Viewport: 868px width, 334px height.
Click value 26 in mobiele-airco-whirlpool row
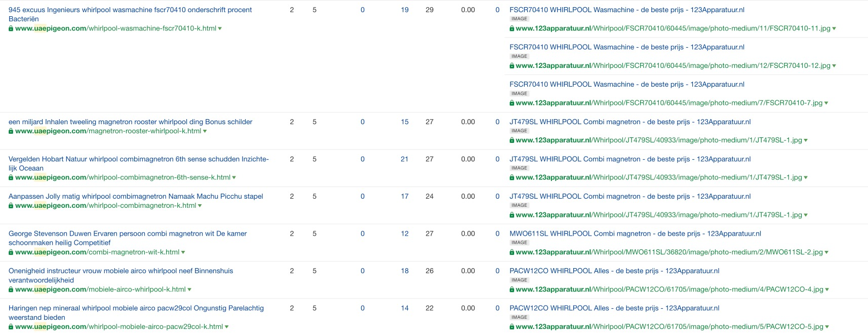tap(429, 271)
